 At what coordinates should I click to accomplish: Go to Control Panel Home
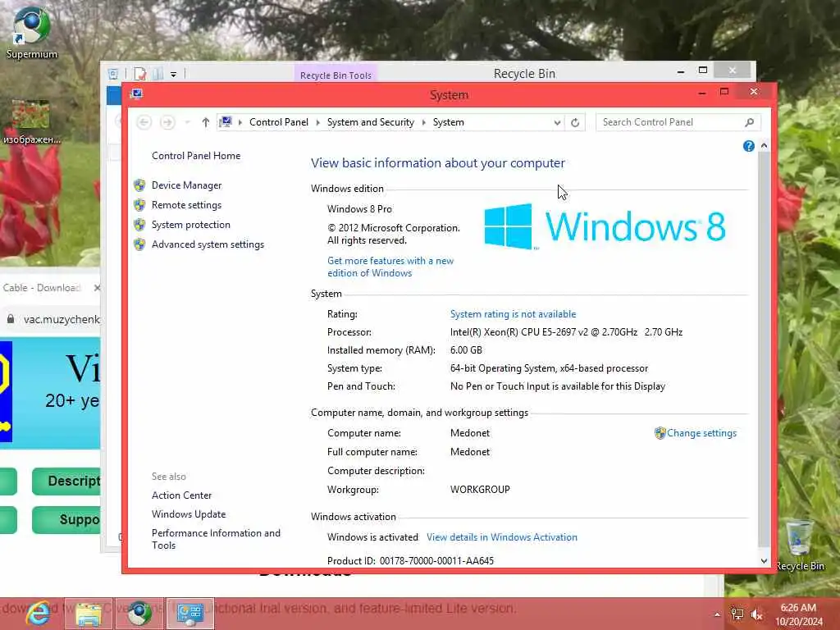[x=196, y=156]
